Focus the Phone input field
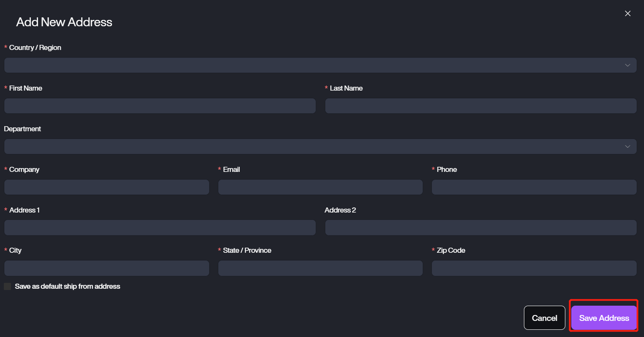Viewport: 644px width, 337px height. coord(534,187)
